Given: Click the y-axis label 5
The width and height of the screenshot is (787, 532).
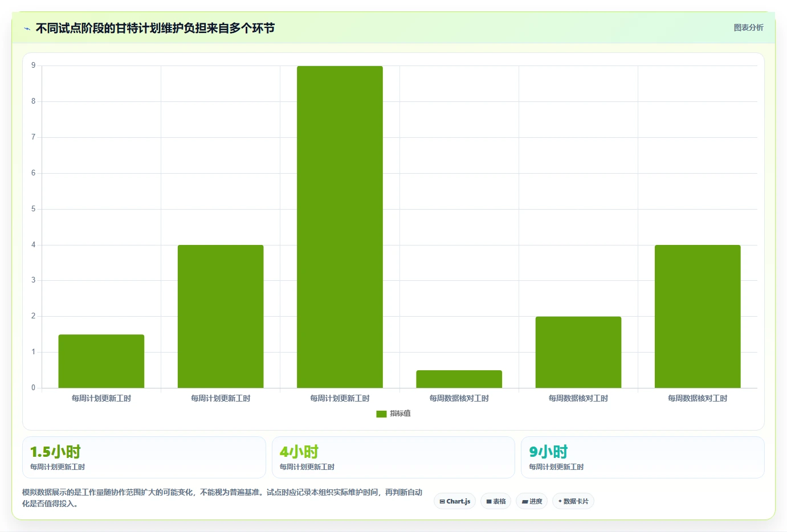Looking at the screenshot, I should click(x=33, y=209).
